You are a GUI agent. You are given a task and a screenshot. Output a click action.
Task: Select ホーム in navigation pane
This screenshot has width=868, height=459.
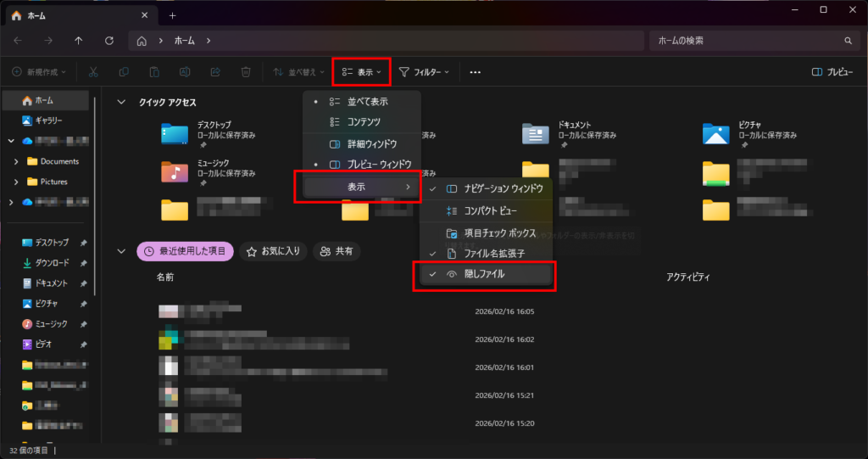pyautogui.click(x=46, y=100)
